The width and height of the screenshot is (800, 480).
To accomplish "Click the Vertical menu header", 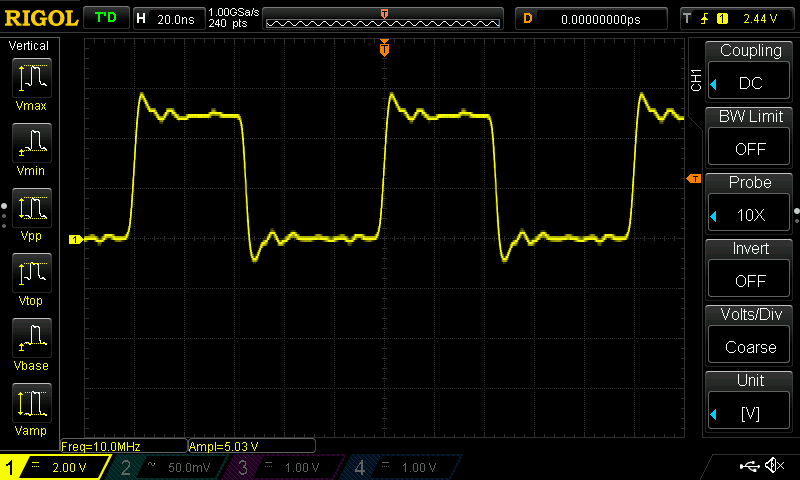I will [x=29, y=46].
